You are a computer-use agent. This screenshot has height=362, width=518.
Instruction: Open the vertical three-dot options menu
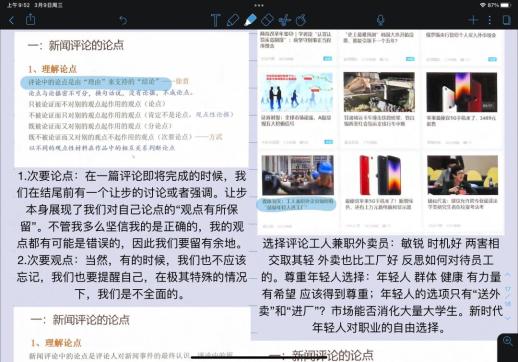click(489, 20)
